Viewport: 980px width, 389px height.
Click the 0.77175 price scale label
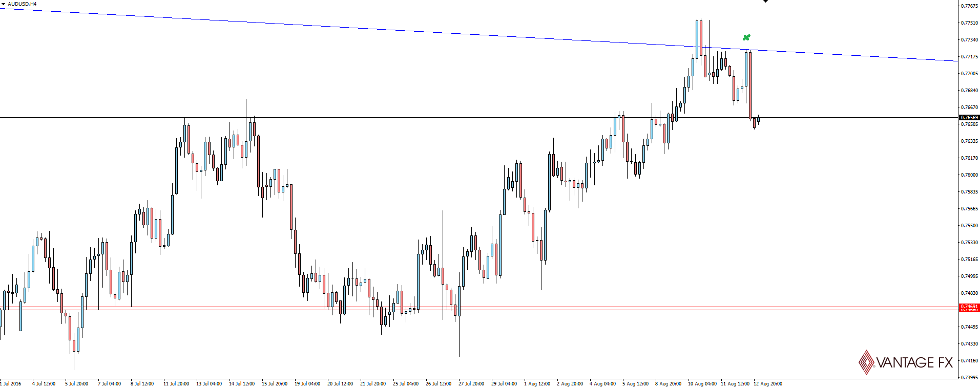tap(969, 57)
